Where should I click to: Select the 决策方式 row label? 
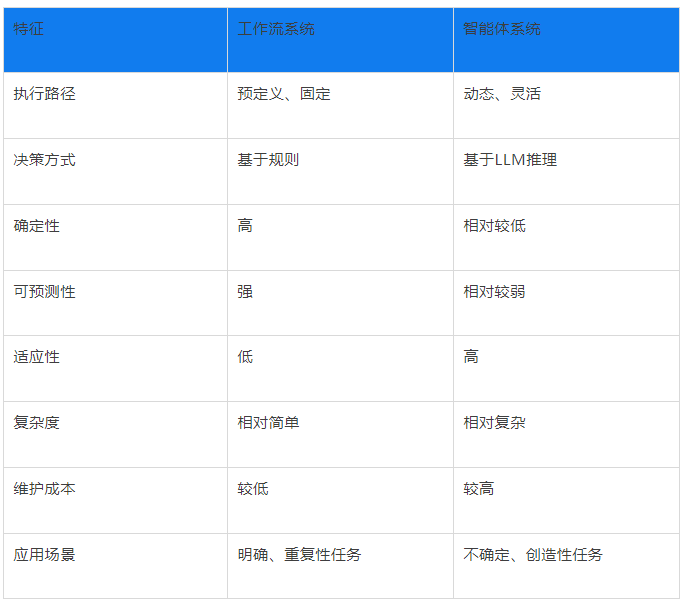116,172
